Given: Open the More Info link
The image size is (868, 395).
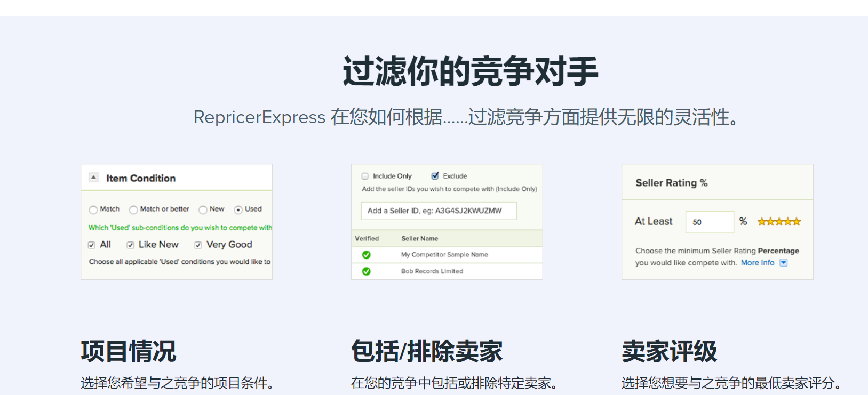Looking at the screenshot, I should coord(758,263).
